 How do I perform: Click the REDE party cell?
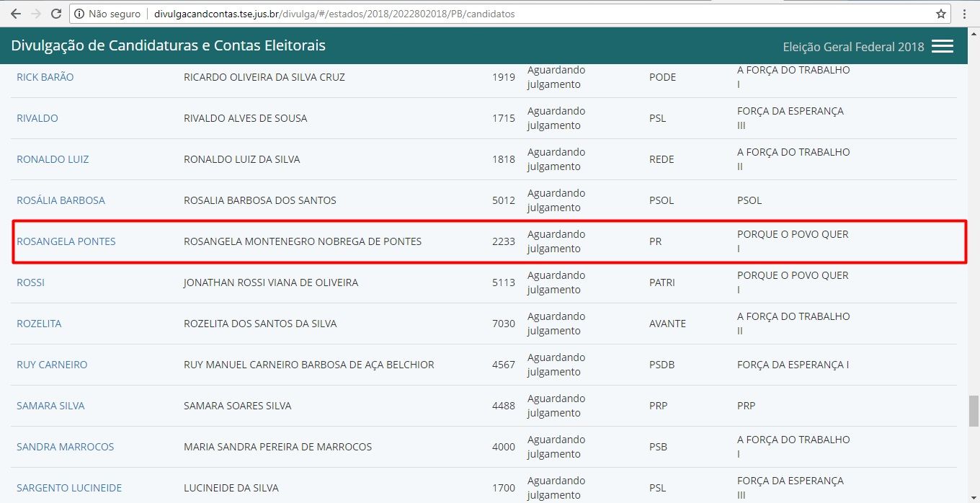pos(661,159)
